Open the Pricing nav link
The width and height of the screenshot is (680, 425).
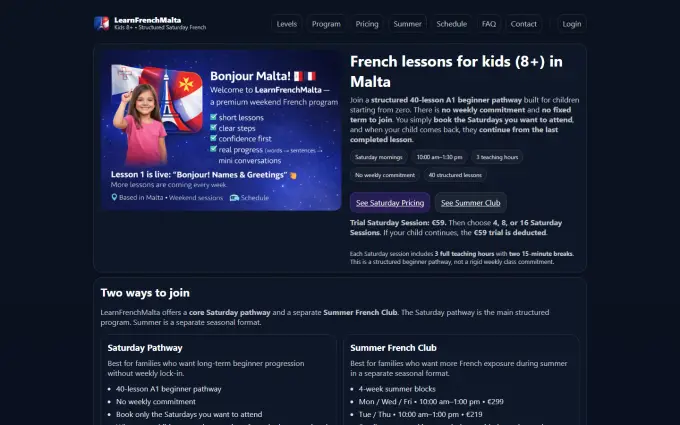(367, 24)
